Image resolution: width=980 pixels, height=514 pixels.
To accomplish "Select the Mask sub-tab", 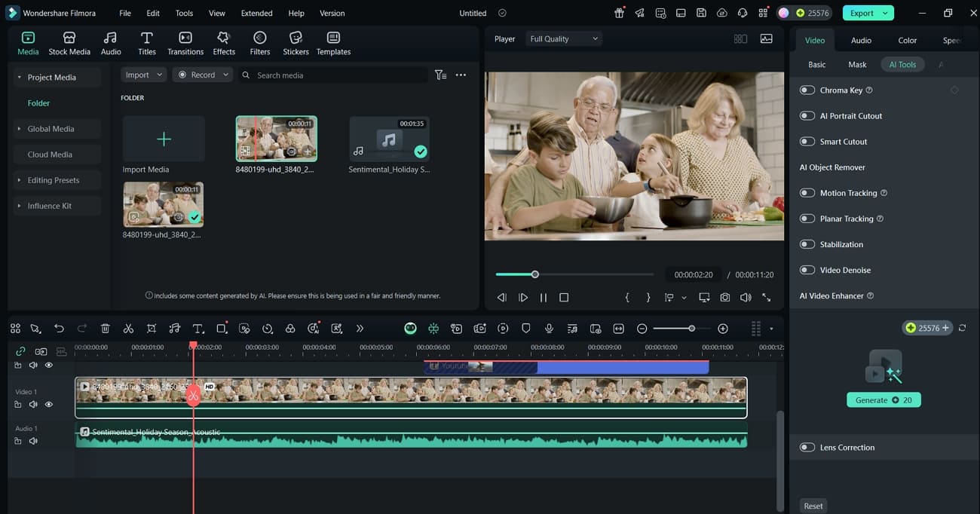I will 857,65.
